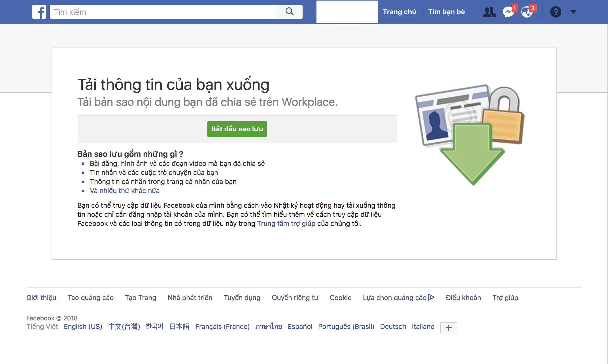Focus the Tìm kiếm search field
Image resolution: width=608 pixels, height=364 pixels.
(x=163, y=12)
